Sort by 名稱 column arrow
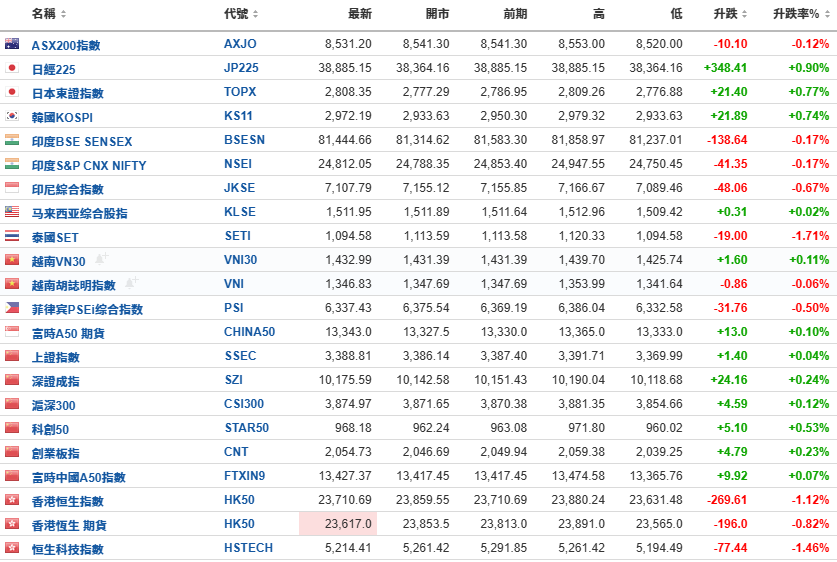837x562 pixels. (x=64, y=14)
